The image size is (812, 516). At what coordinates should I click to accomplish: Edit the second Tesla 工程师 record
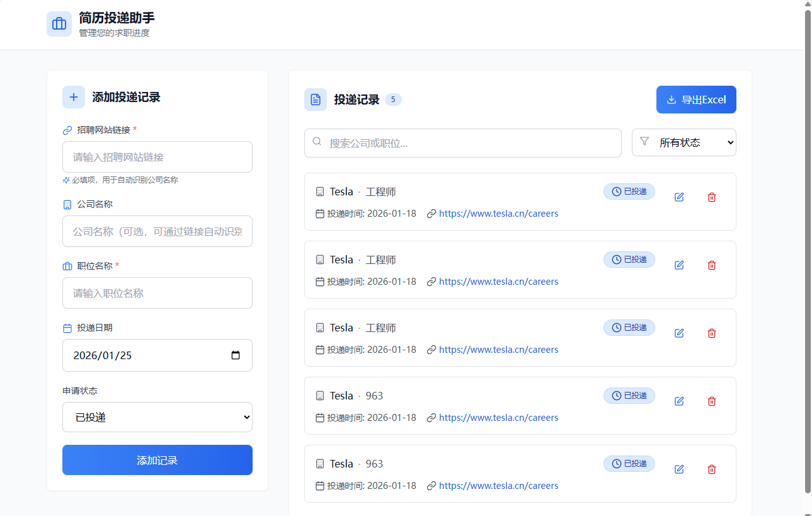[679, 265]
